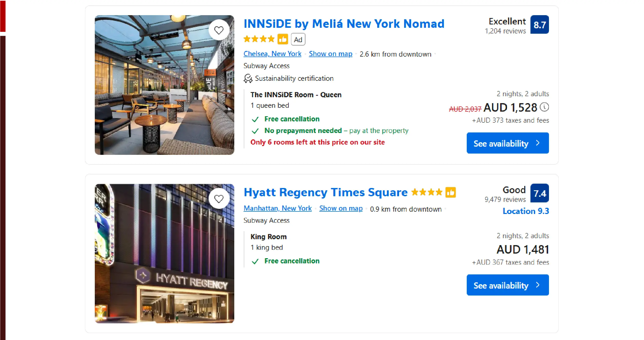Click the four-star rating on INNSiDE listing
644x340 pixels.
[x=259, y=39]
